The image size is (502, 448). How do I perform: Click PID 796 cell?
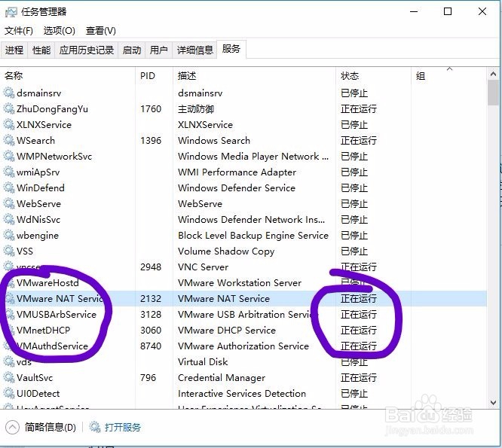tap(148, 378)
